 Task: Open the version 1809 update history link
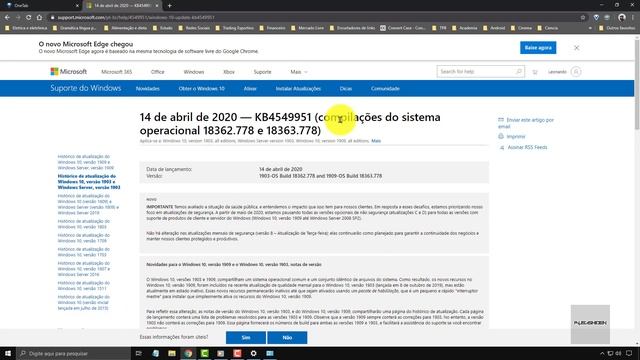pyautogui.click(x=88, y=204)
